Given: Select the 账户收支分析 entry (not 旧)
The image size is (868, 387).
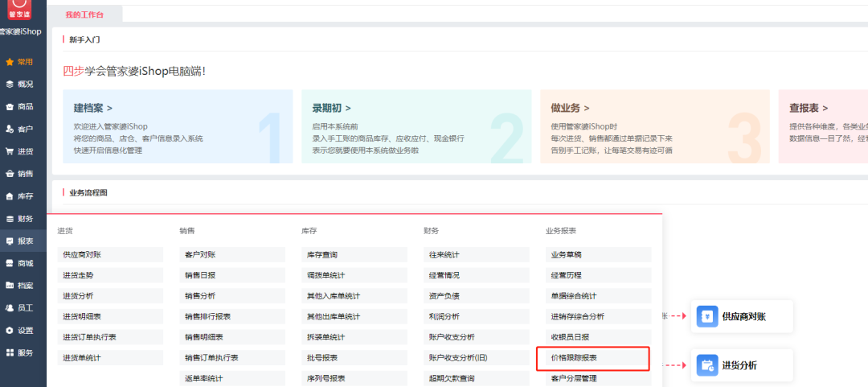Looking at the screenshot, I should point(476,337).
